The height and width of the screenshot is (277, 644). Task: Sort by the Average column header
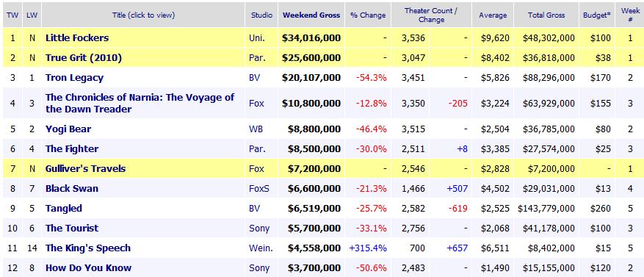pos(493,15)
